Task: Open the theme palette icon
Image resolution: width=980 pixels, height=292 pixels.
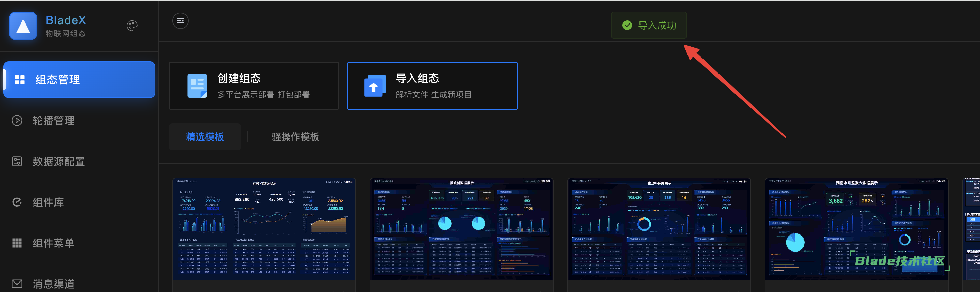Action: (132, 26)
